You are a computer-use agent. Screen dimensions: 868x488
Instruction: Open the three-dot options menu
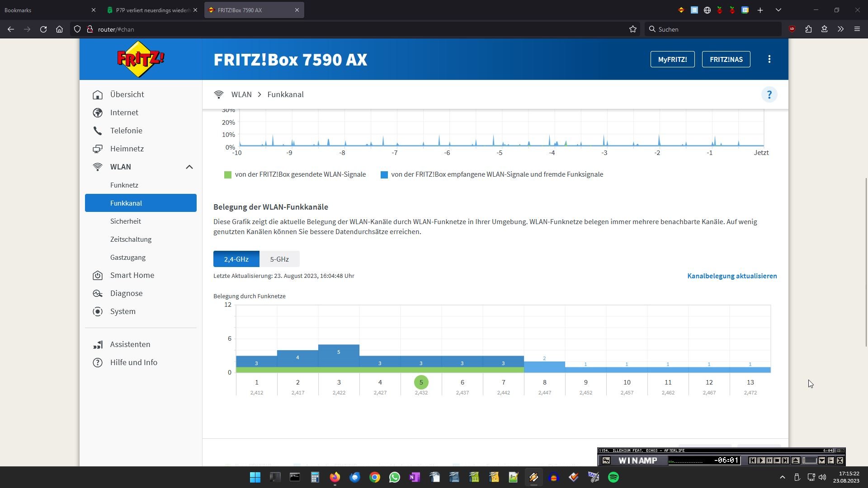pyautogui.click(x=769, y=59)
